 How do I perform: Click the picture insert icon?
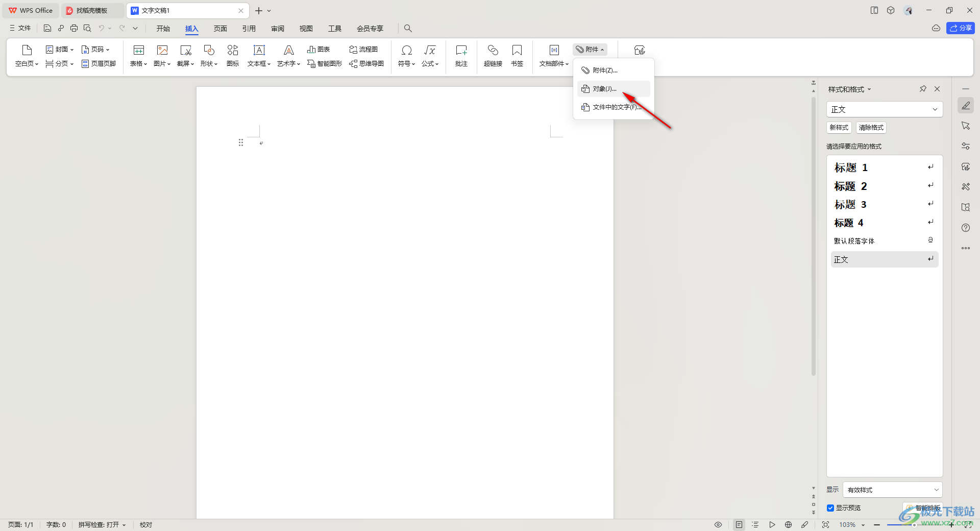tap(162, 56)
